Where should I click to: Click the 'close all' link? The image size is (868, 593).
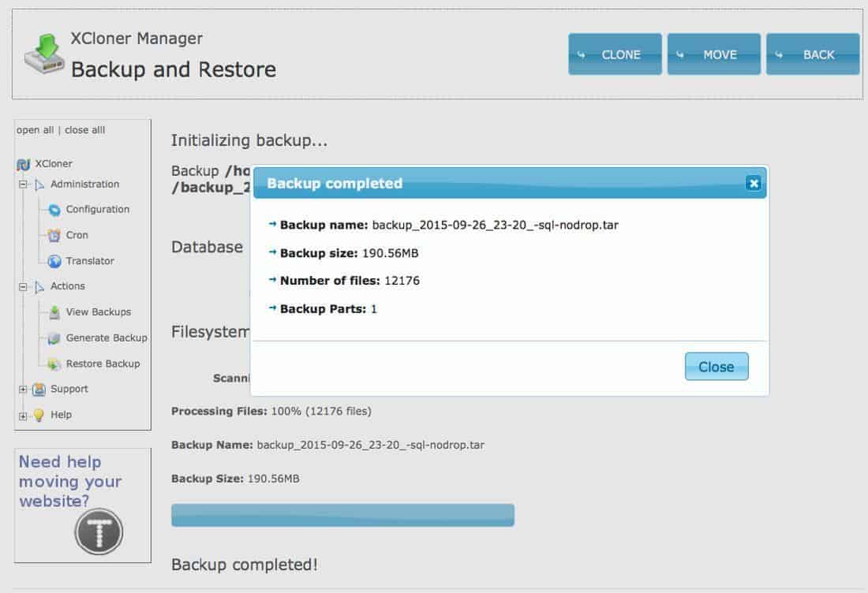coord(84,130)
